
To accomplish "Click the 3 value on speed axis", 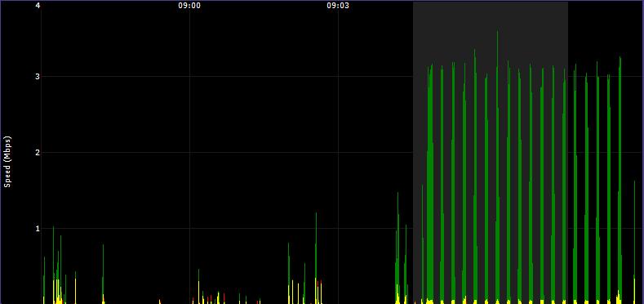I will [38, 77].
